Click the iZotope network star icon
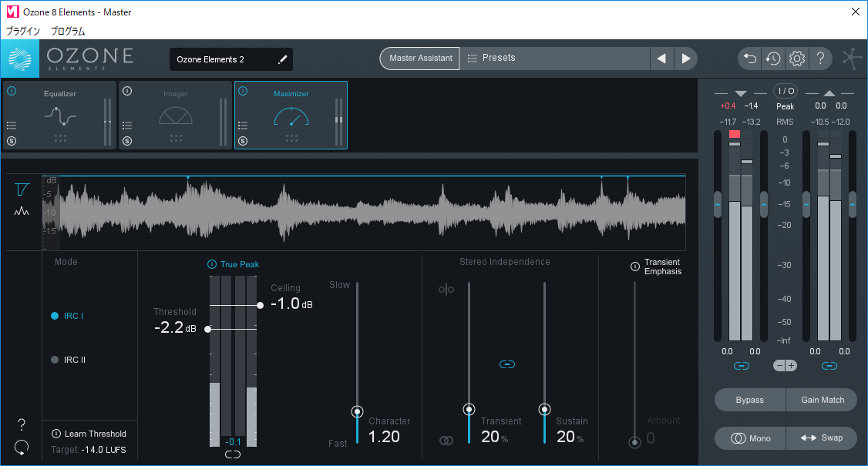 pos(852,58)
